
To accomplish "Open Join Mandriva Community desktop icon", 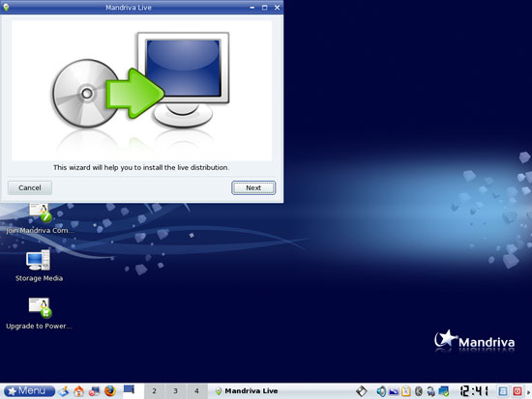I will coord(40,218).
